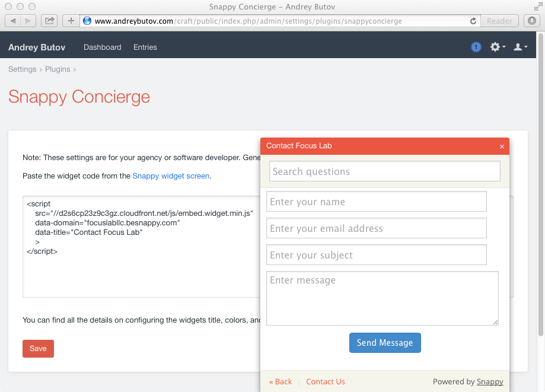545x392 pixels.
Task: Click inside the widget code text area
Action: click(x=141, y=247)
